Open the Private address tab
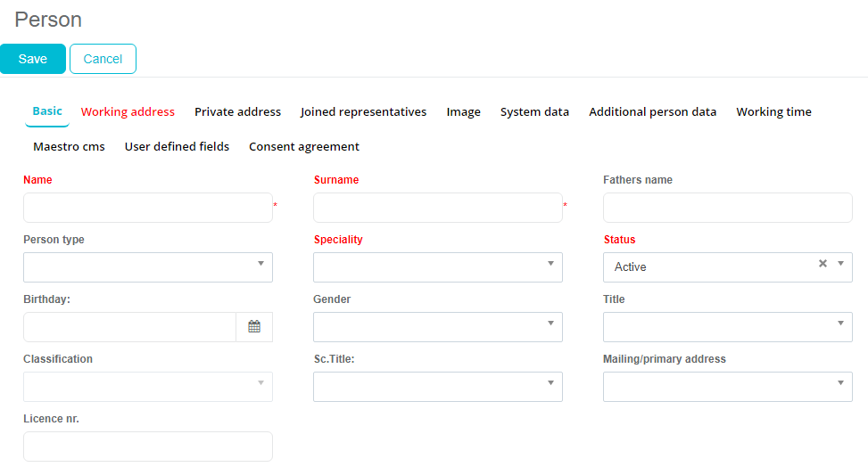 coord(237,112)
